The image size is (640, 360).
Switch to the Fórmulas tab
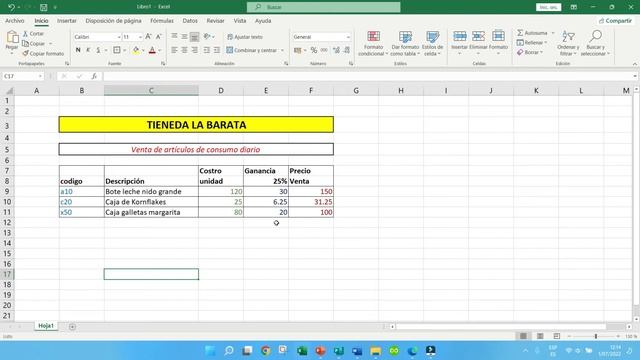click(162, 20)
